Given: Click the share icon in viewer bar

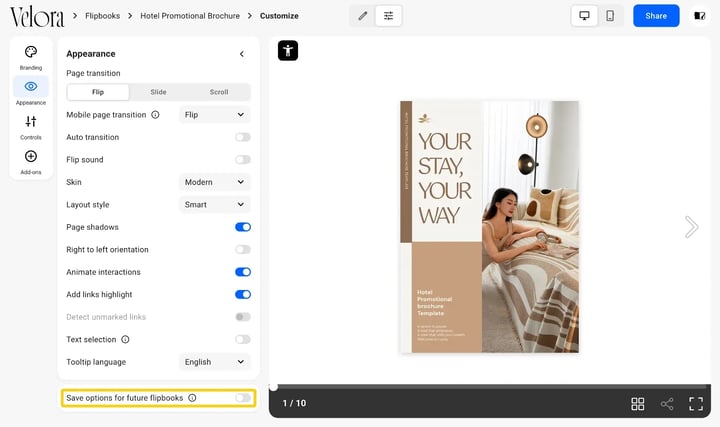Looking at the screenshot, I should [667, 404].
